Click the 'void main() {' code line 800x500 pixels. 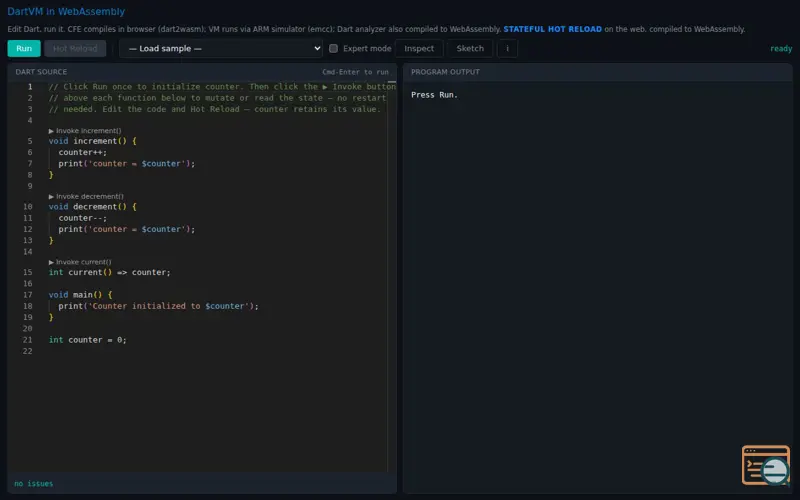[x=80, y=295]
